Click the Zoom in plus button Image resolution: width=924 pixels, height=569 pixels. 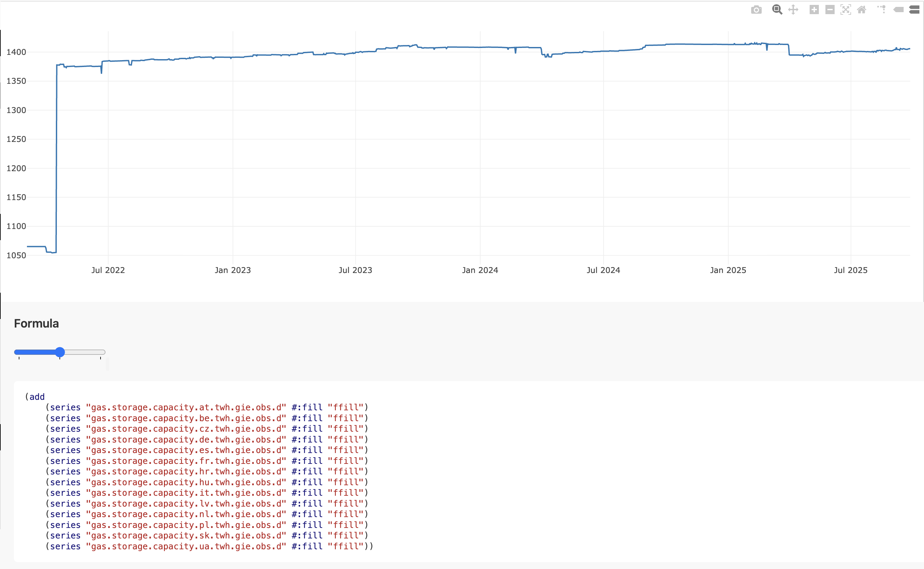[x=814, y=10]
